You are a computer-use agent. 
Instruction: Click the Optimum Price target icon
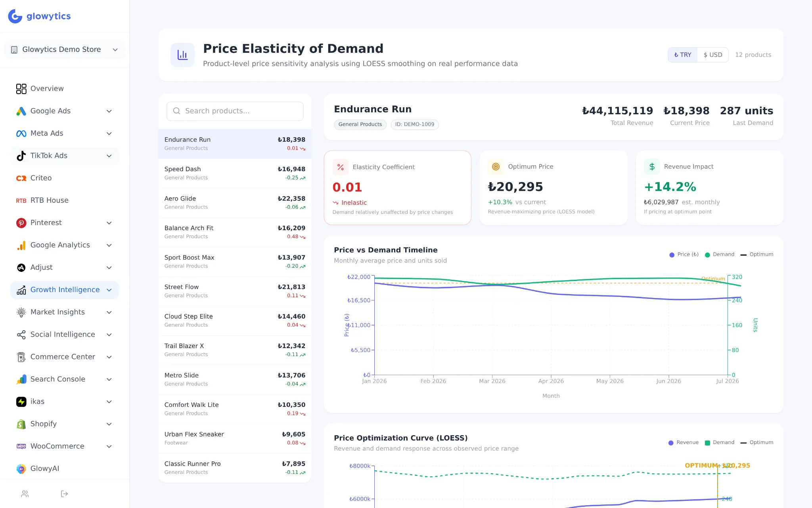click(496, 167)
